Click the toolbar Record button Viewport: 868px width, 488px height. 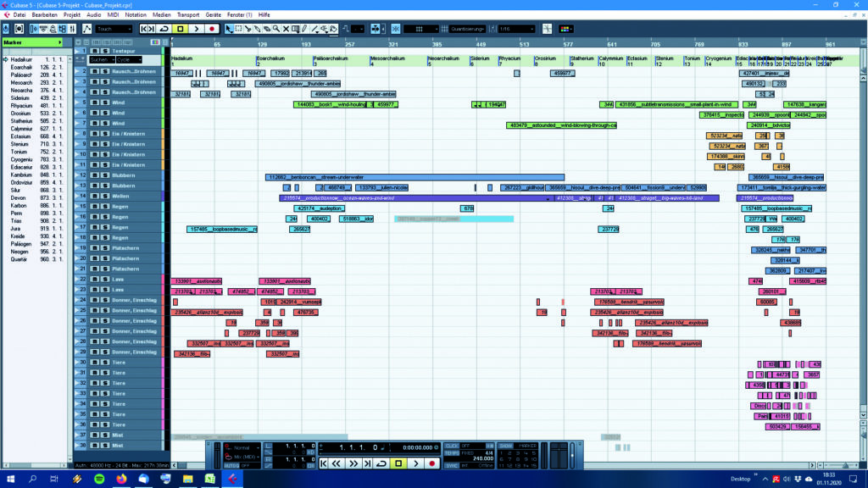click(212, 29)
